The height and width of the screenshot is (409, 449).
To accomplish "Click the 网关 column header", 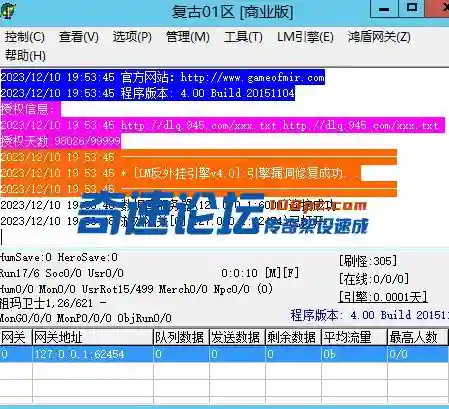I will 16,337.
